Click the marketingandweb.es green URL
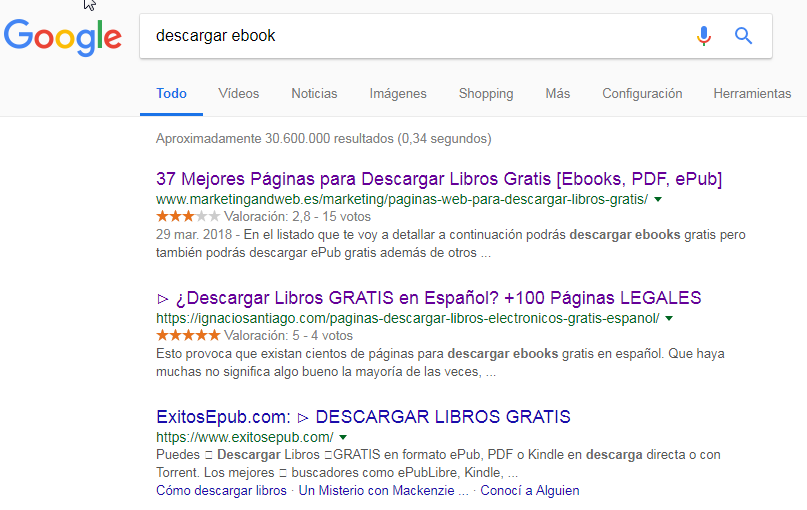Viewport: 807px width, 510px height. 401,200
